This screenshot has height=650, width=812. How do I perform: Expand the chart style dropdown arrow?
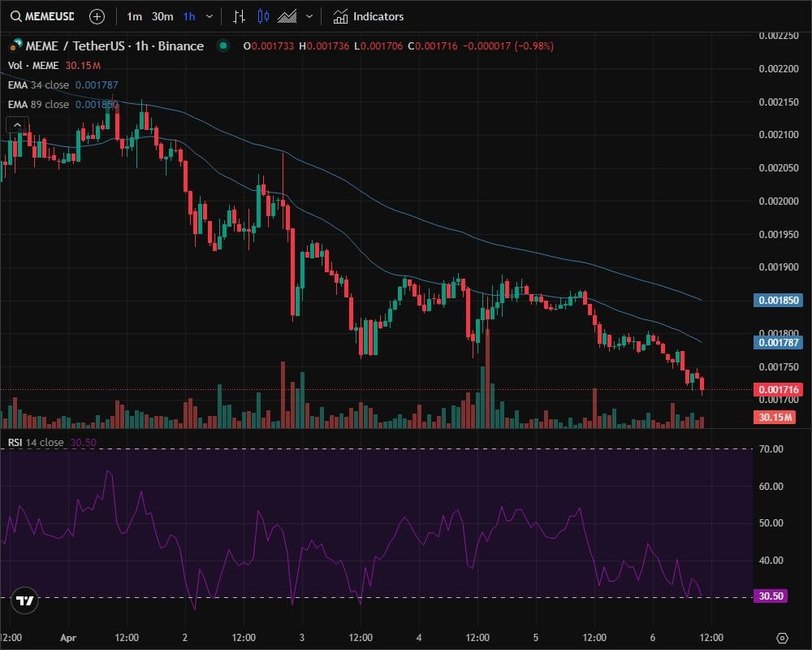309,16
